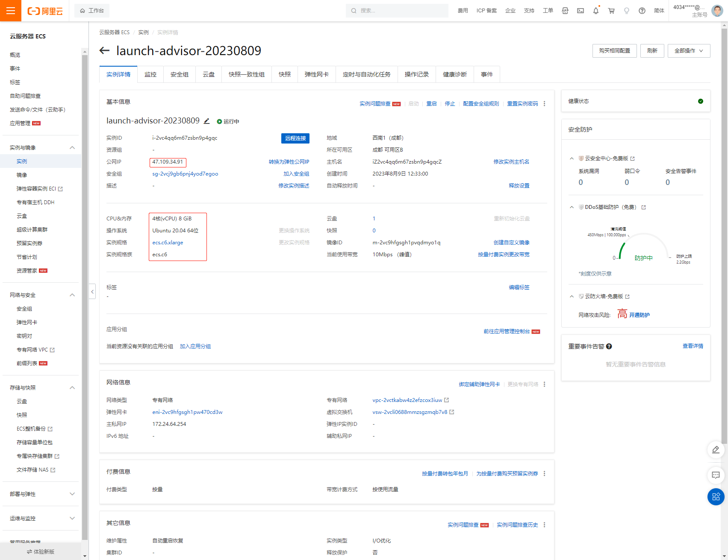Click the blue floating grid shortcut button
The image size is (728, 560).
(716, 497)
